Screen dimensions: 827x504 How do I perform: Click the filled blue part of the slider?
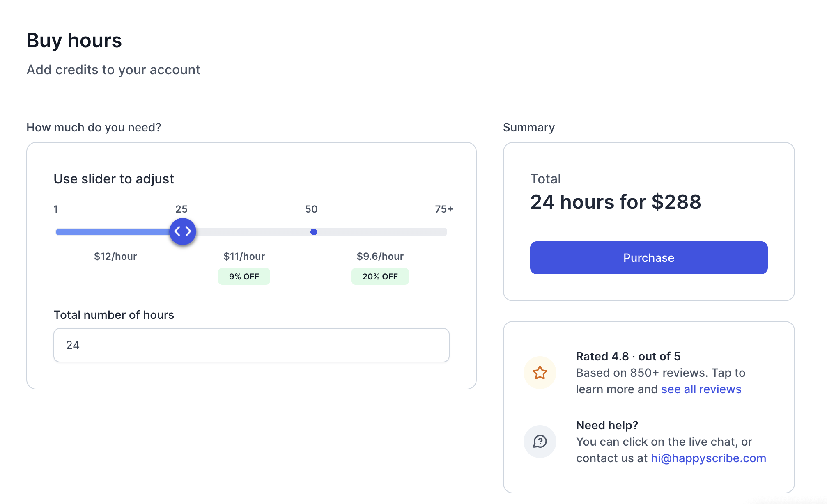click(111, 232)
